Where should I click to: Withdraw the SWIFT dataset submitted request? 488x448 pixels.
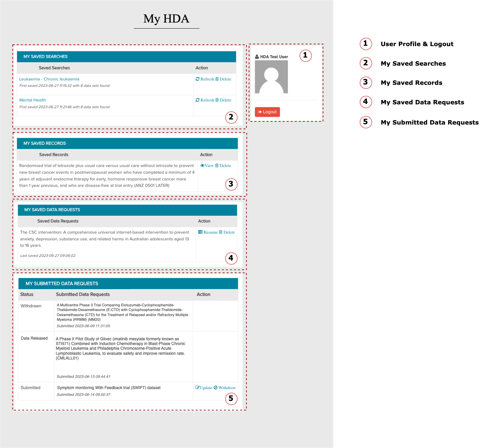coord(225,388)
